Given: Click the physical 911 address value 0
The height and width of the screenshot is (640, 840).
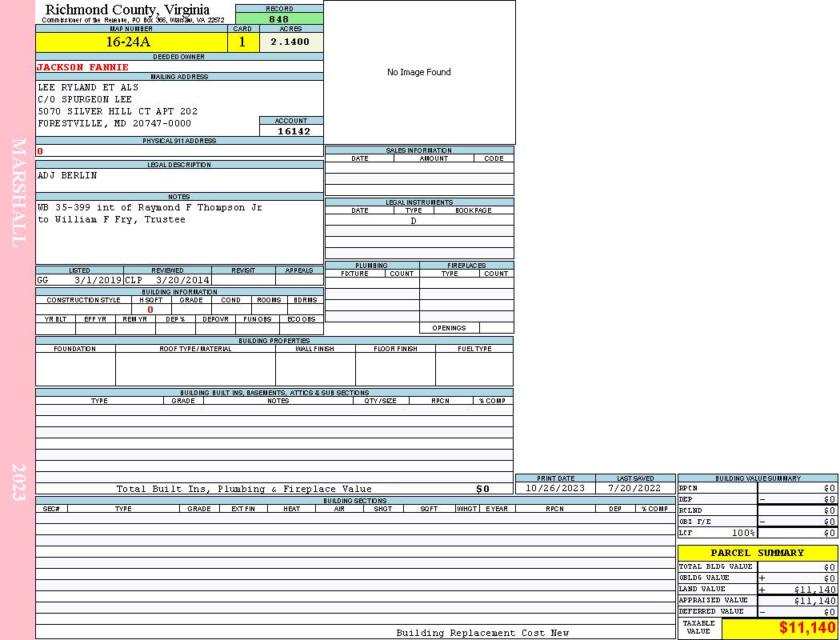Looking at the screenshot, I should [x=40, y=151].
